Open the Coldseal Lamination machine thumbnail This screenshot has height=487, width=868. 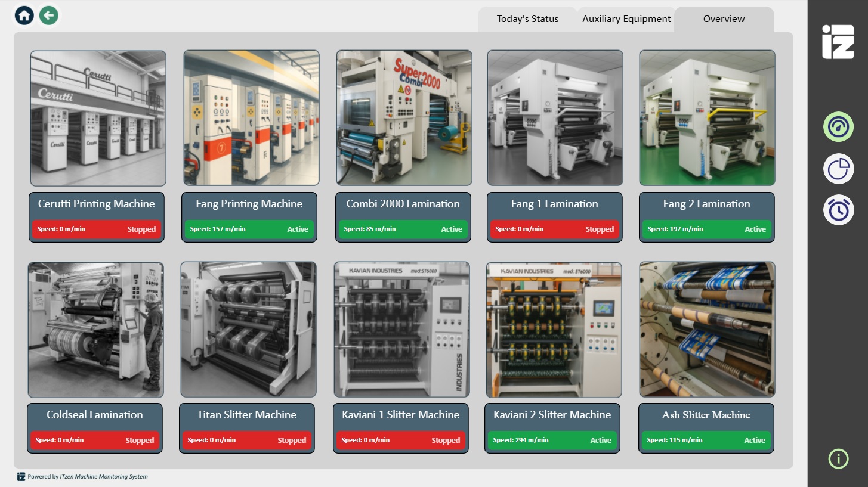pyautogui.click(x=95, y=330)
